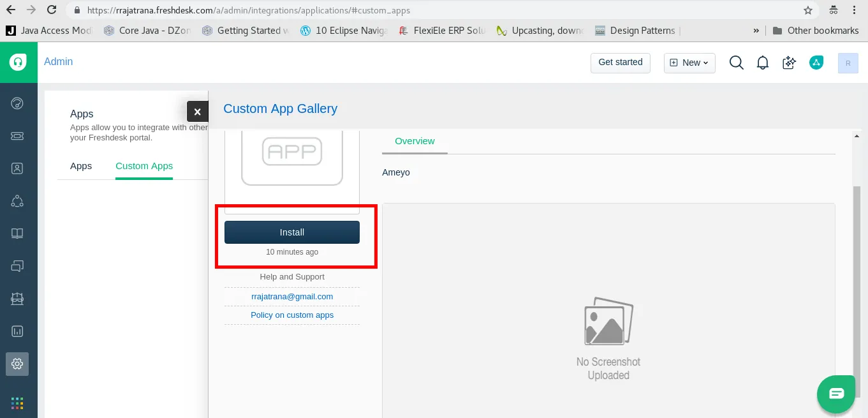Screen dimensions: 868x418
Task: Open the Design Patterns bookmark
Action: click(635, 31)
